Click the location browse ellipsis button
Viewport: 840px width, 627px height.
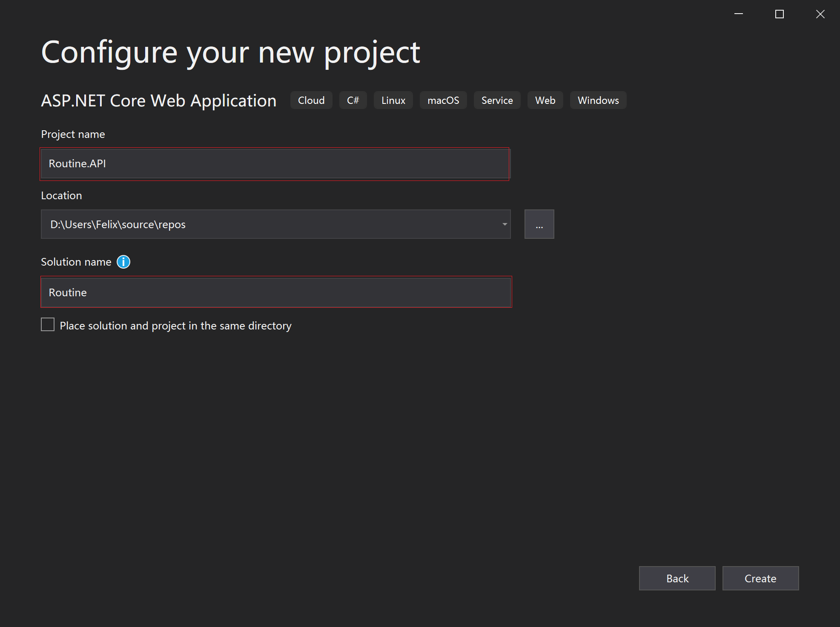pyautogui.click(x=539, y=224)
